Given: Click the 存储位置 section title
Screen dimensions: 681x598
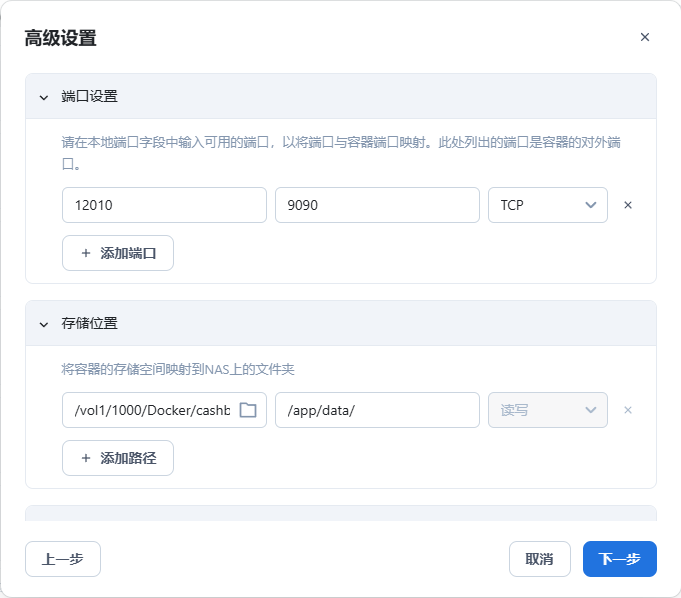Looking at the screenshot, I should tap(89, 324).
